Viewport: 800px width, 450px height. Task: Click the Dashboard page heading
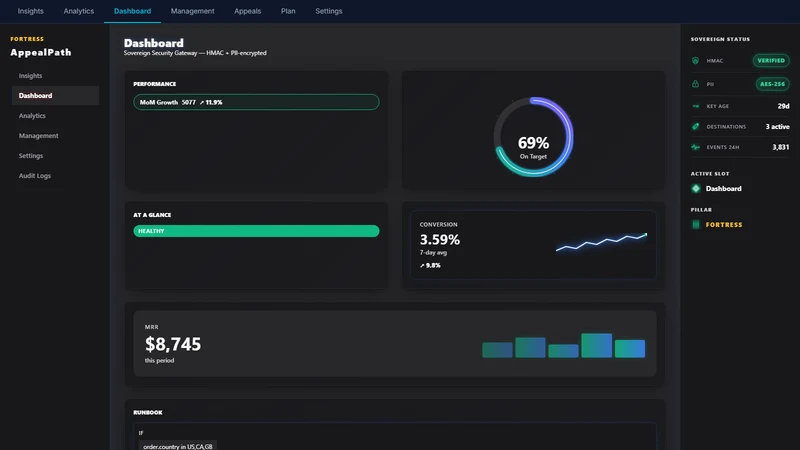click(x=154, y=43)
